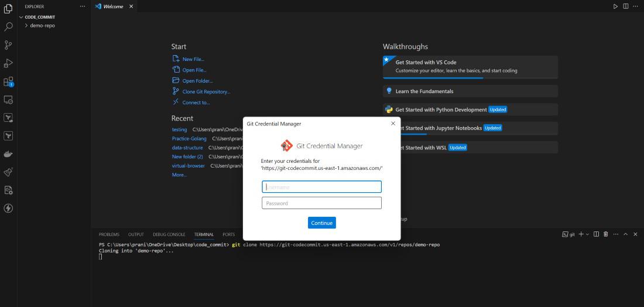Expand the demo-repo folder
The image size is (644, 307).
click(42, 25)
